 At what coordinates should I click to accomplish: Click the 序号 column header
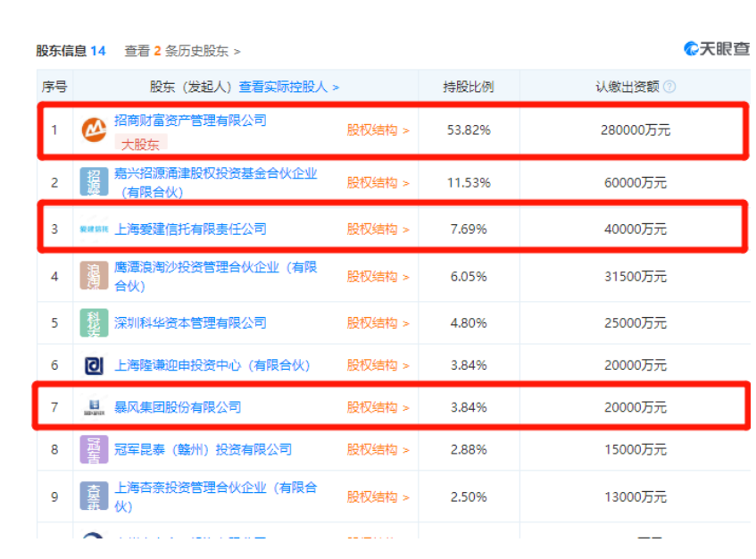54,87
